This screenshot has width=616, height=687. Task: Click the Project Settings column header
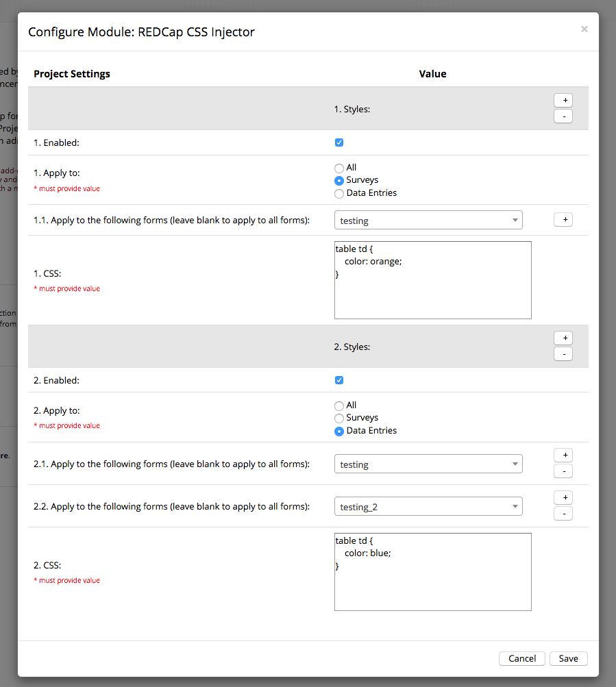[x=72, y=73]
